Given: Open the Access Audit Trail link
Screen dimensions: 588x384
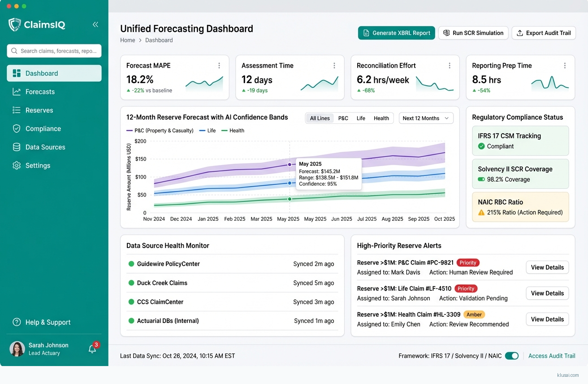Looking at the screenshot, I should point(552,356).
